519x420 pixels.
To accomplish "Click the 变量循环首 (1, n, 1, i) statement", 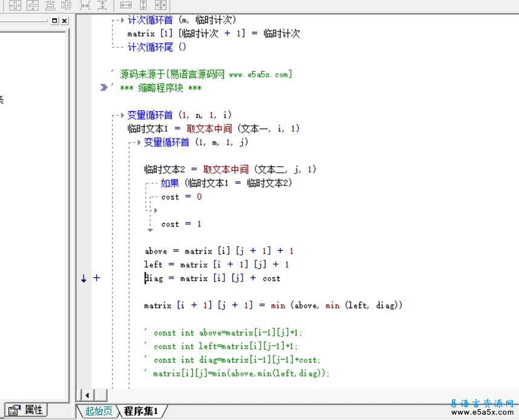I will (180, 115).
